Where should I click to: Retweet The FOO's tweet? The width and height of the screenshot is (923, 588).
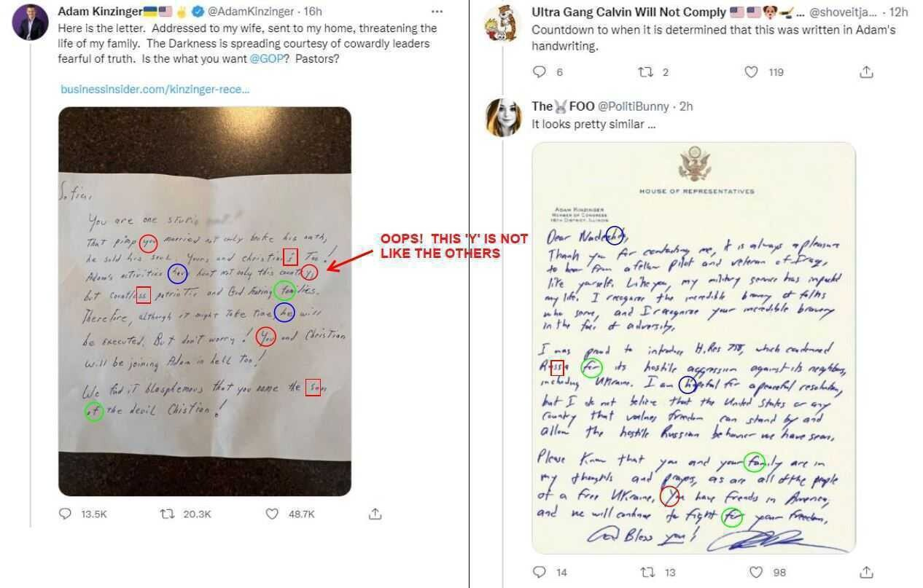[x=647, y=572]
